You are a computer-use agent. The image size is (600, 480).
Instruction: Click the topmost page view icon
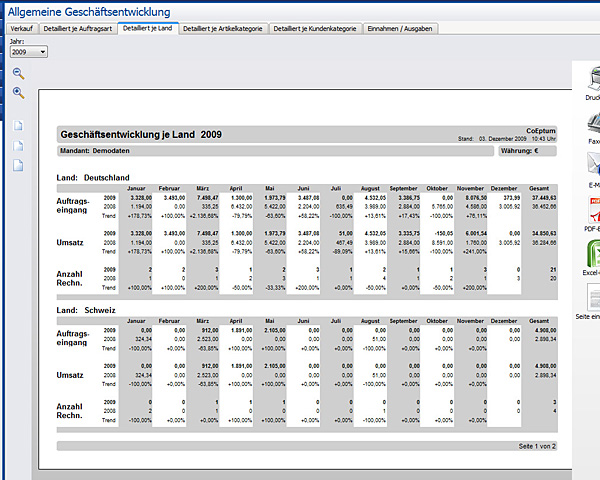coord(18,126)
